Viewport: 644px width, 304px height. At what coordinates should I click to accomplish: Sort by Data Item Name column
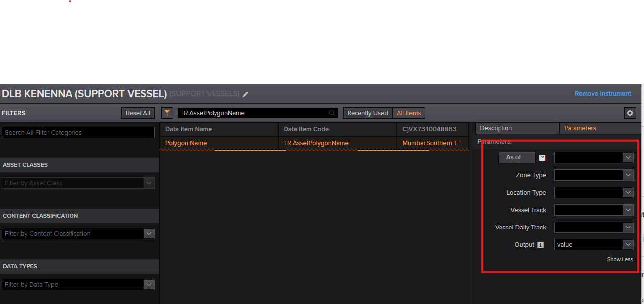tap(219, 129)
